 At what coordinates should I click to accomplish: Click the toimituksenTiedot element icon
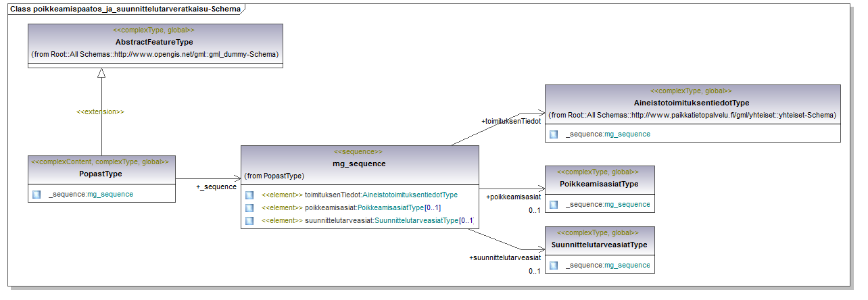click(x=249, y=195)
